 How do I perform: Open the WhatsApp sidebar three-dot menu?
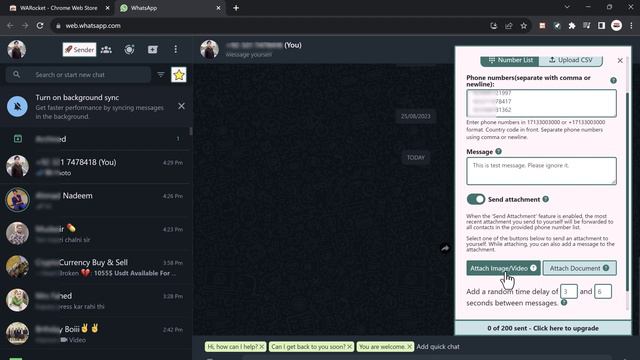point(176,49)
